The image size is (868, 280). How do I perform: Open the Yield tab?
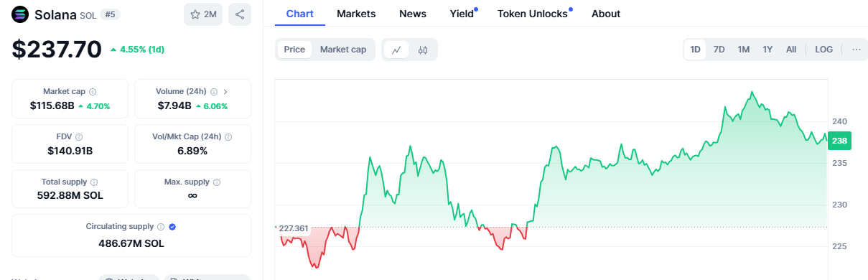(x=462, y=14)
